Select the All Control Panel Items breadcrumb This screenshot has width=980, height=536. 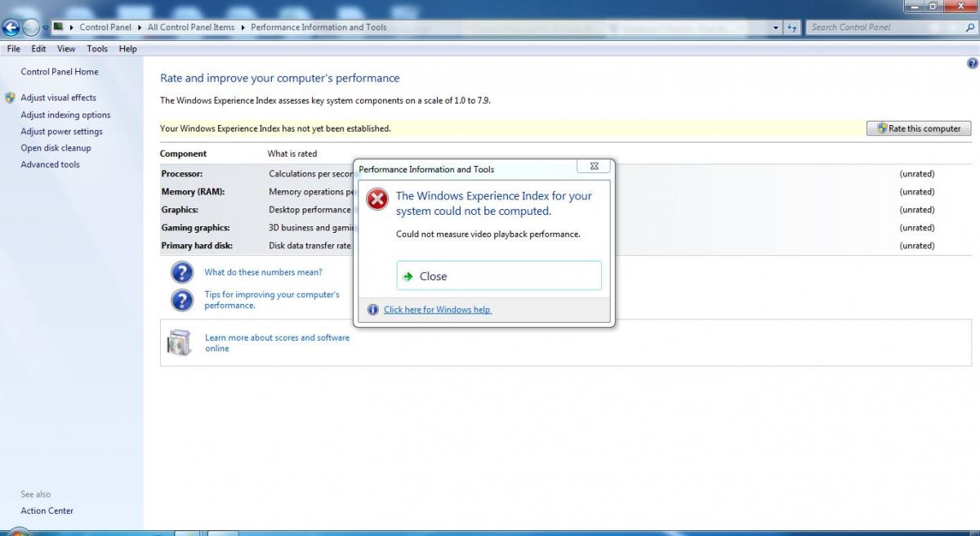(x=191, y=27)
